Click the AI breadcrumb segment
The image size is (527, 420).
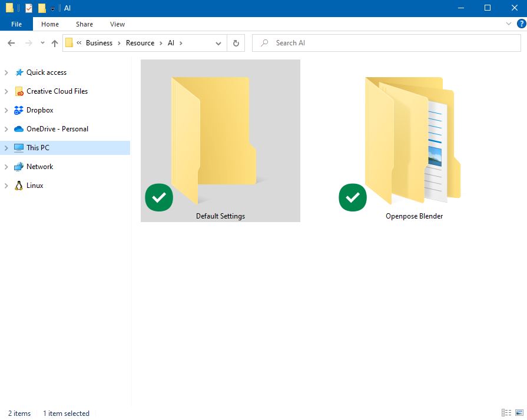[171, 43]
